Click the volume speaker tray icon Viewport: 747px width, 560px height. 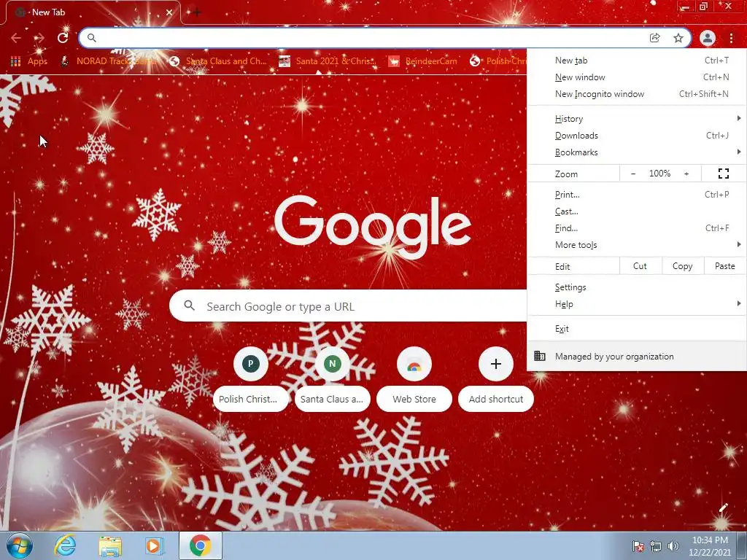click(x=673, y=546)
